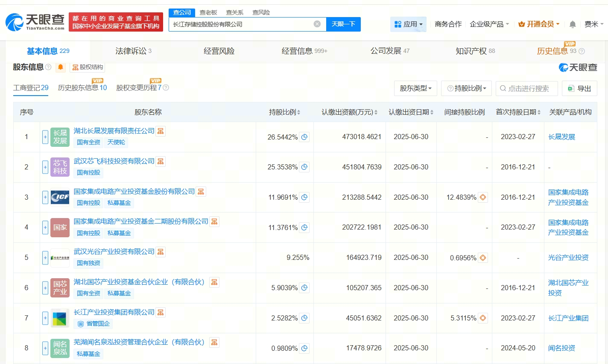Open indirect holding path icon beside 12.4839%
This screenshot has width=608, height=364.
[483, 197]
